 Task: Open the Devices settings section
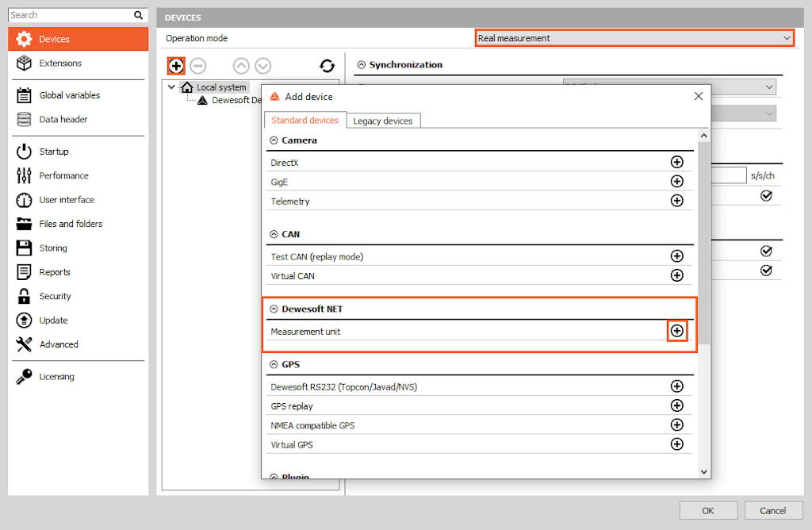tap(79, 39)
